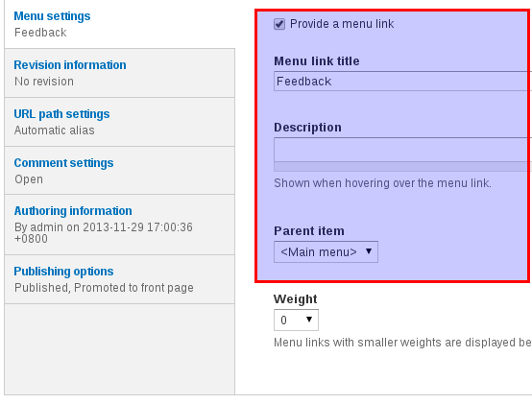
Task: Uncheck Provide a menu link checkbox
Action: coord(279,24)
